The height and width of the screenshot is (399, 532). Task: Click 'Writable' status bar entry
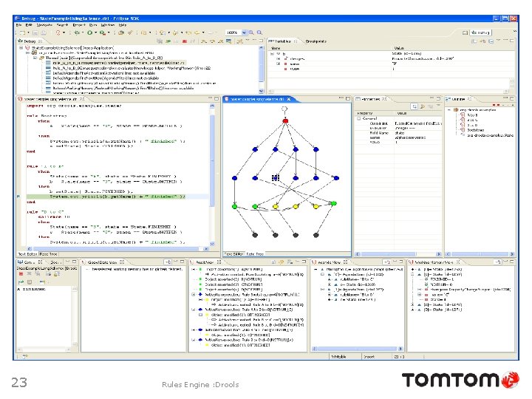(x=338, y=357)
